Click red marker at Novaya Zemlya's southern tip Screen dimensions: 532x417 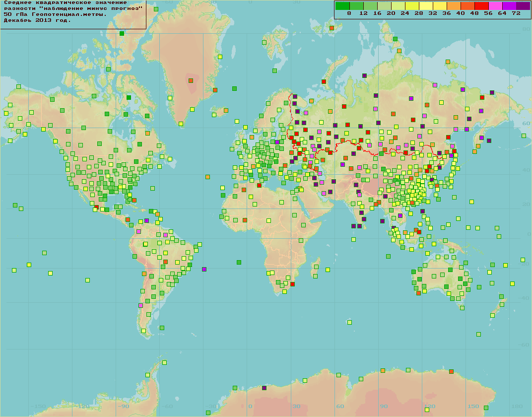[324, 82]
